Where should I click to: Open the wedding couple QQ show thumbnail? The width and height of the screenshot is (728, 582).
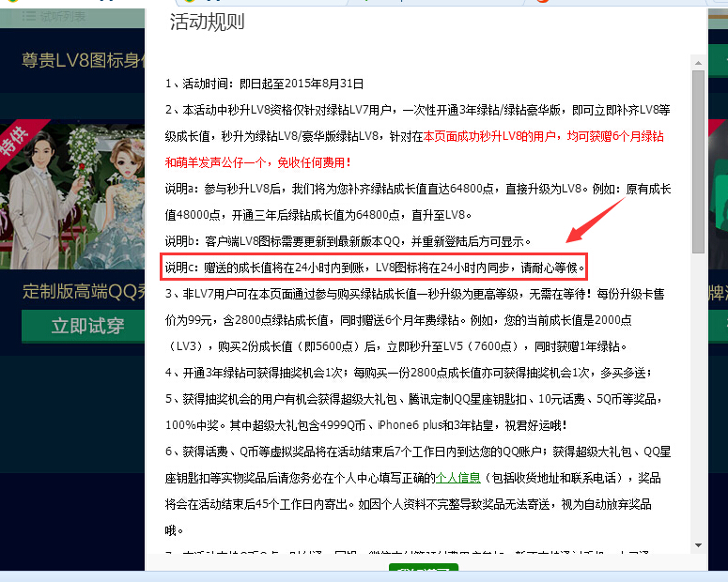72,194
